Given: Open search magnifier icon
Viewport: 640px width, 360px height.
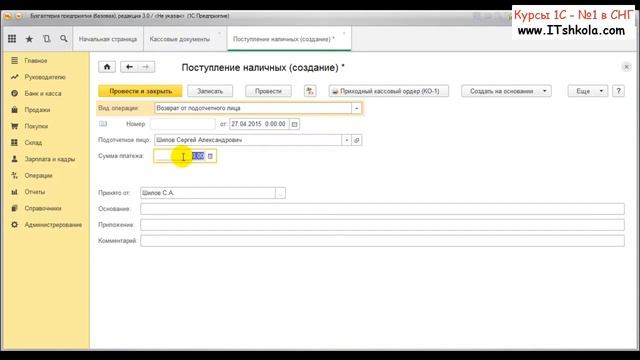Looking at the screenshot, I should [64, 39].
